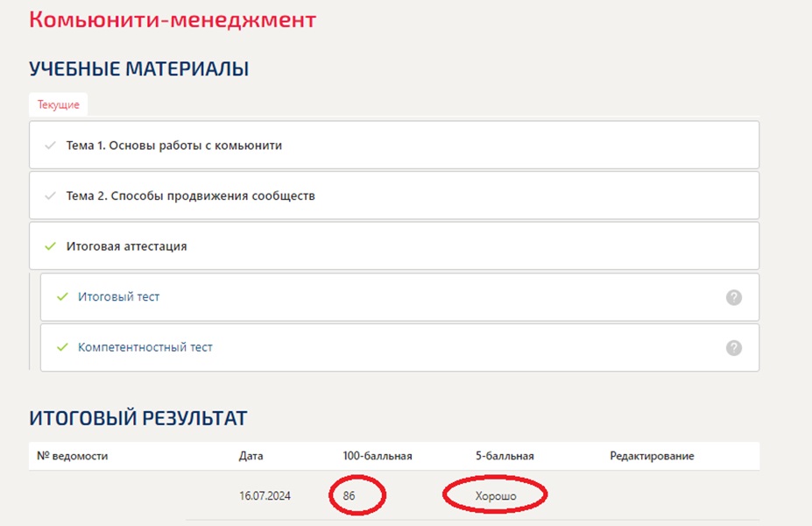Click the Комьюнити-менеджмент course title
This screenshot has height=526, width=812.
pyautogui.click(x=173, y=19)
